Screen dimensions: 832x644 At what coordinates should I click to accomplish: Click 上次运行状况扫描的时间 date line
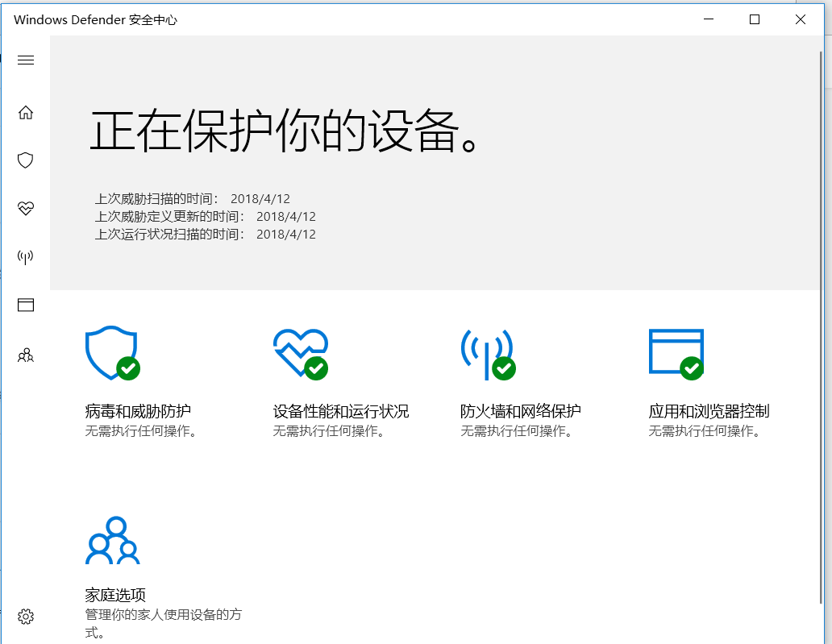click(x=206, y=234)
